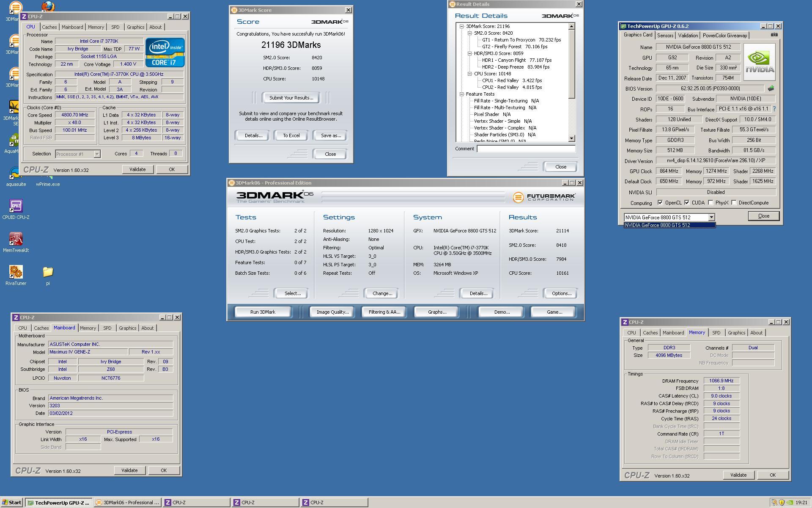Select the highlighted NVIDIA GeForce 8800 GTS 512 list entry
Viewport: 812px width, 508px height.
coord(669,225)
